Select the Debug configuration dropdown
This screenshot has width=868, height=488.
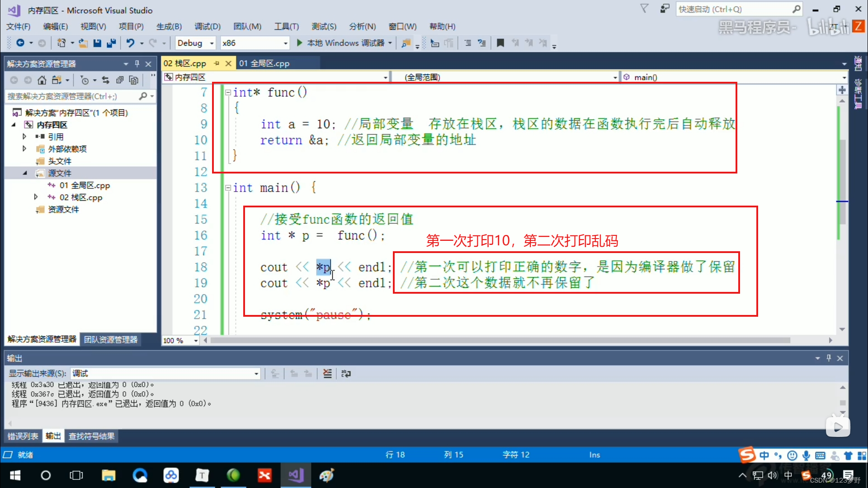[x=194, y=42]
